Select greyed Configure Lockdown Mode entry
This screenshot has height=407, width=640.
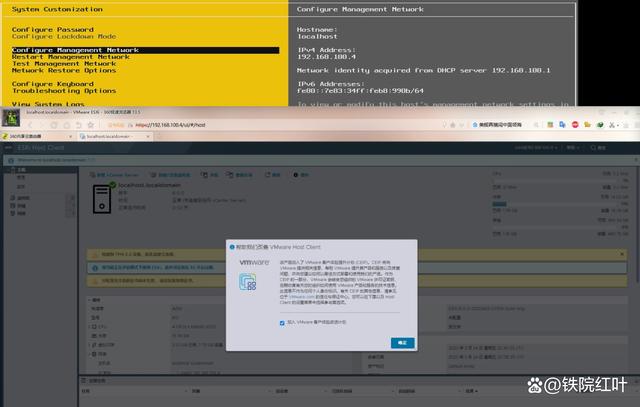64,36
